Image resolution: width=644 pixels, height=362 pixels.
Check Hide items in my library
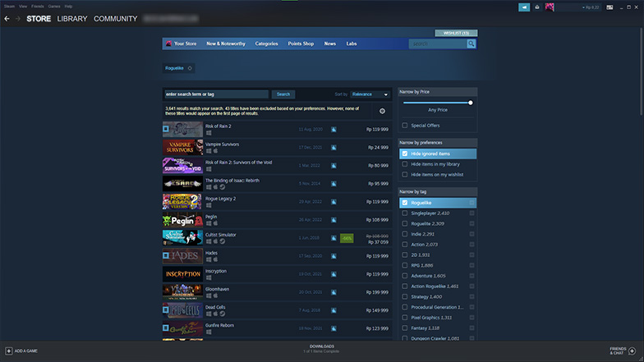tap(405, 164)
